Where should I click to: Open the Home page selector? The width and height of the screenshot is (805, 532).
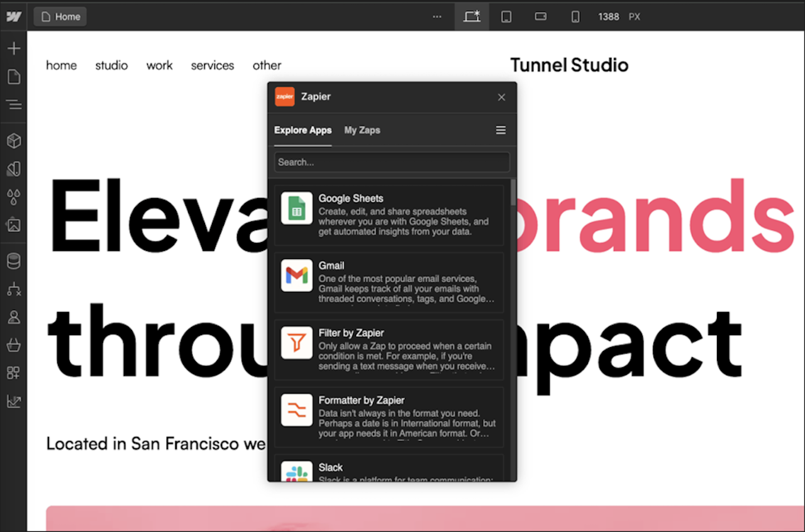pos(60,16)
